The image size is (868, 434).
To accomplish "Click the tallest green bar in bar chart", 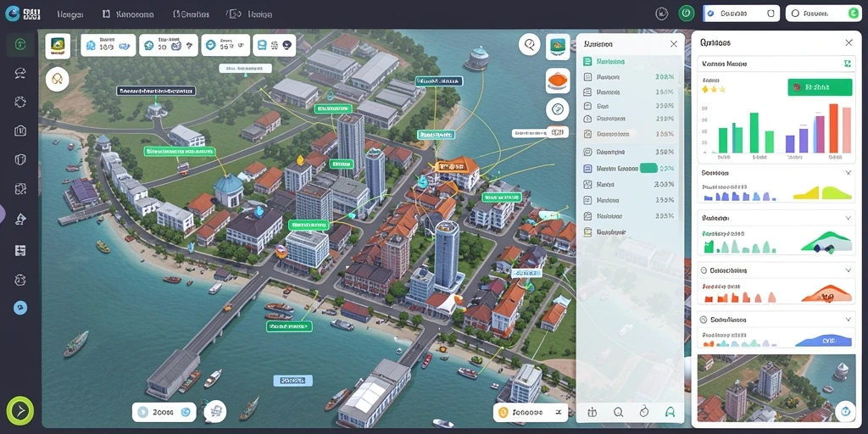I will tap(754, 133).
